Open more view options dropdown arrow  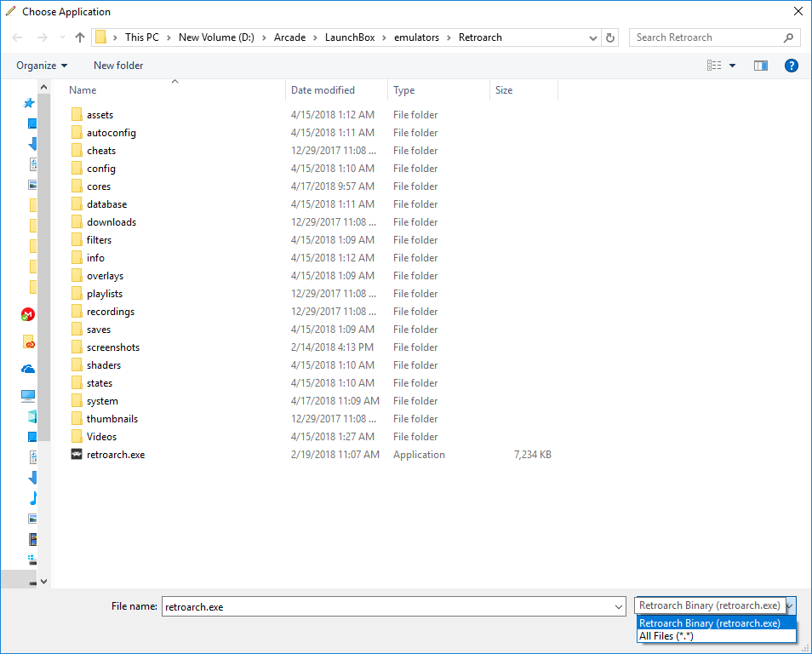point(732,66)
